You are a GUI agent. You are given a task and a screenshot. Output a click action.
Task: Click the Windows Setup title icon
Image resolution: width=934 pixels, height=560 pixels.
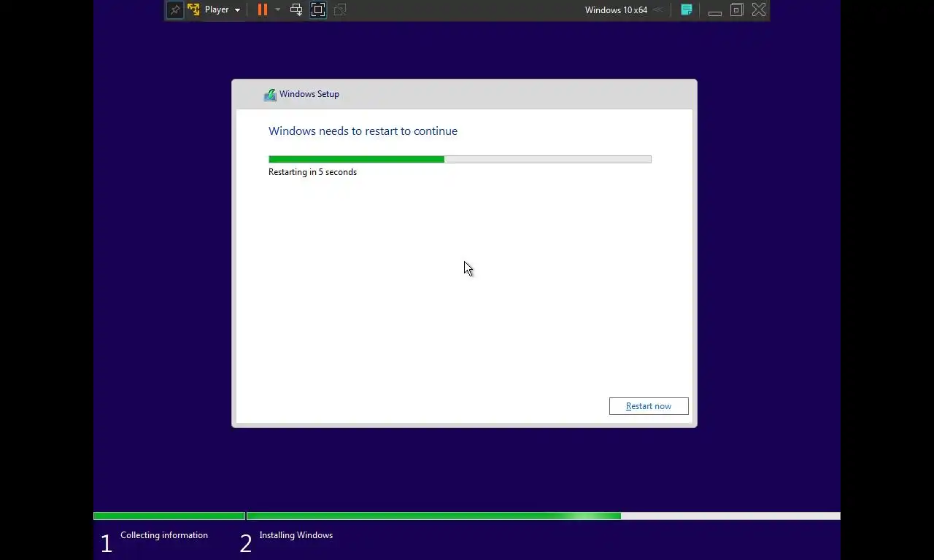271,95
